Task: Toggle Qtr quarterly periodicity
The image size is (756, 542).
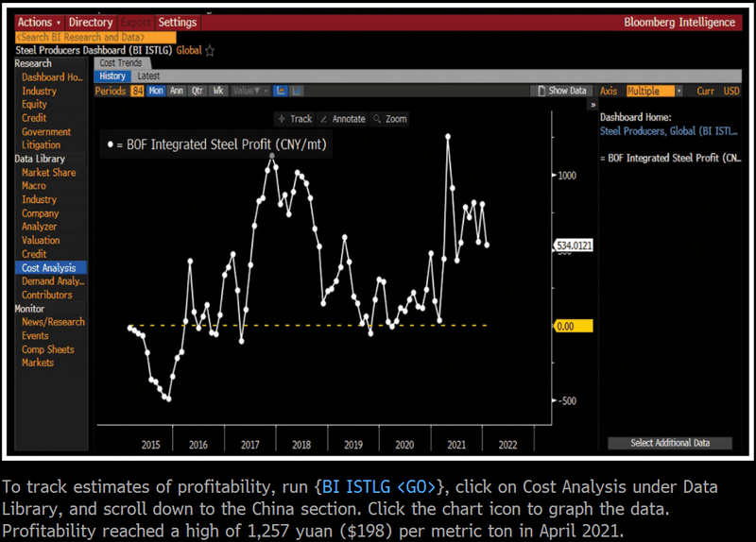Action: [x=198, y=91]
